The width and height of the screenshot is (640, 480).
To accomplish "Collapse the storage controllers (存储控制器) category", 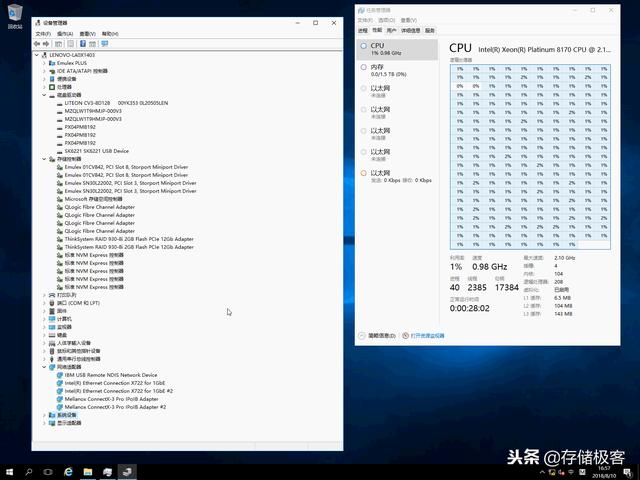I will (x=44, y=159).
